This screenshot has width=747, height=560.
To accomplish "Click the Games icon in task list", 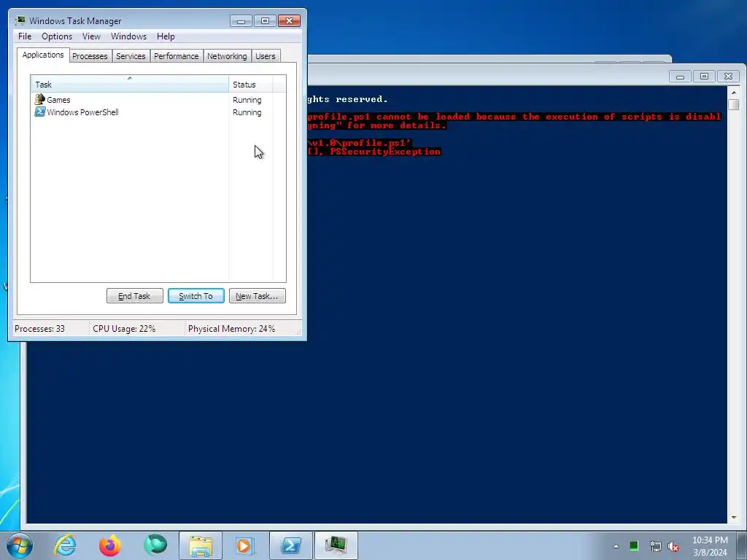I will point(40,99).
